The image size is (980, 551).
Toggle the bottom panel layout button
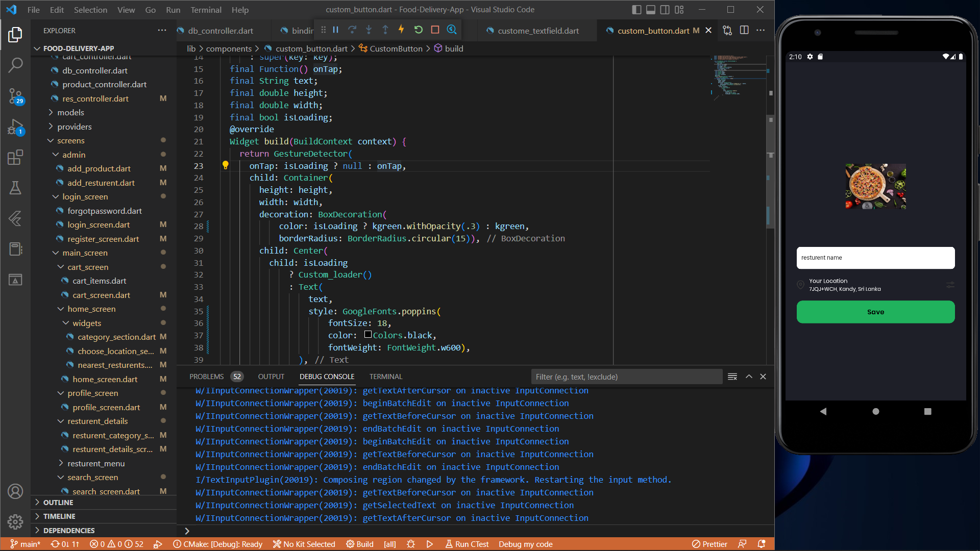pyautogui.click(x=651, y=10)
